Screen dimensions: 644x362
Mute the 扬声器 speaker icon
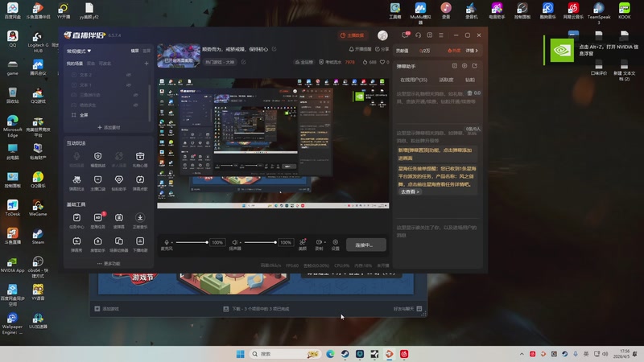(235, 242)
